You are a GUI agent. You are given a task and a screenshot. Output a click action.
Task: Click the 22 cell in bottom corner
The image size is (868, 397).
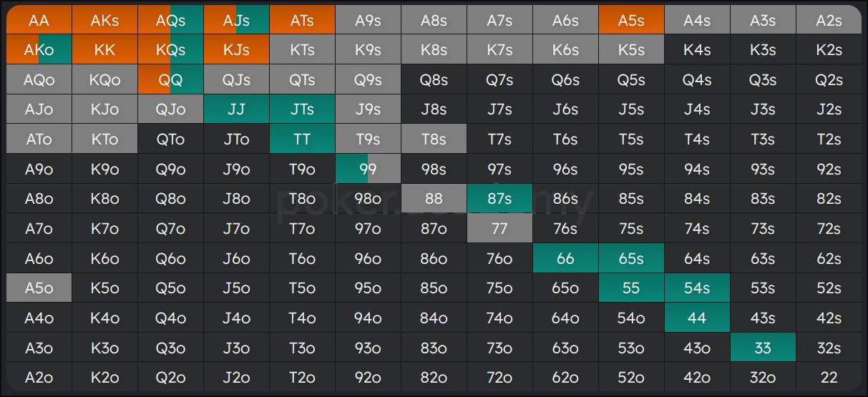pyautogui.click(x=829, y=378)
